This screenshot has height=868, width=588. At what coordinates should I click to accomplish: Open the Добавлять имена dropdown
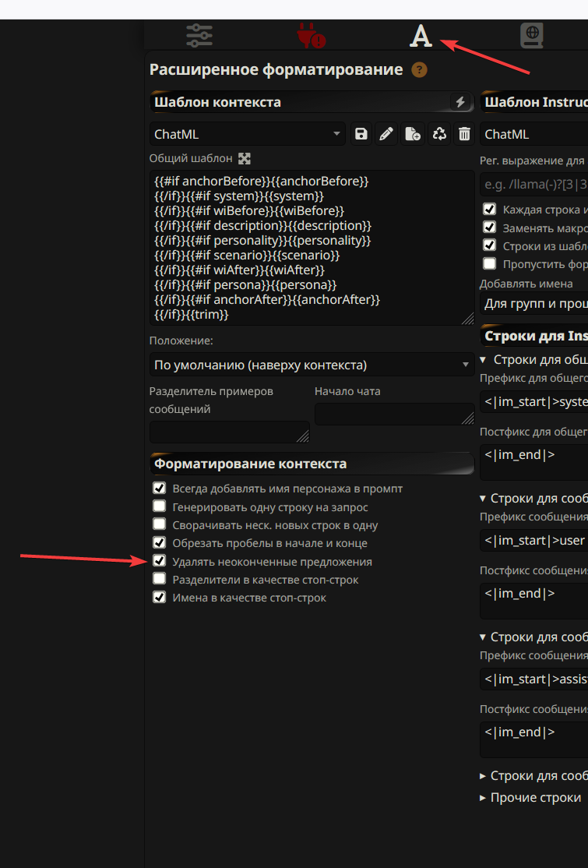point(533,303)
